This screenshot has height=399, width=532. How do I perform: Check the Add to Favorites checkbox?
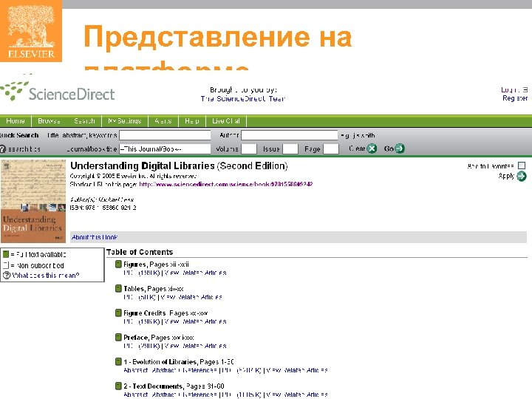point(522,166)
